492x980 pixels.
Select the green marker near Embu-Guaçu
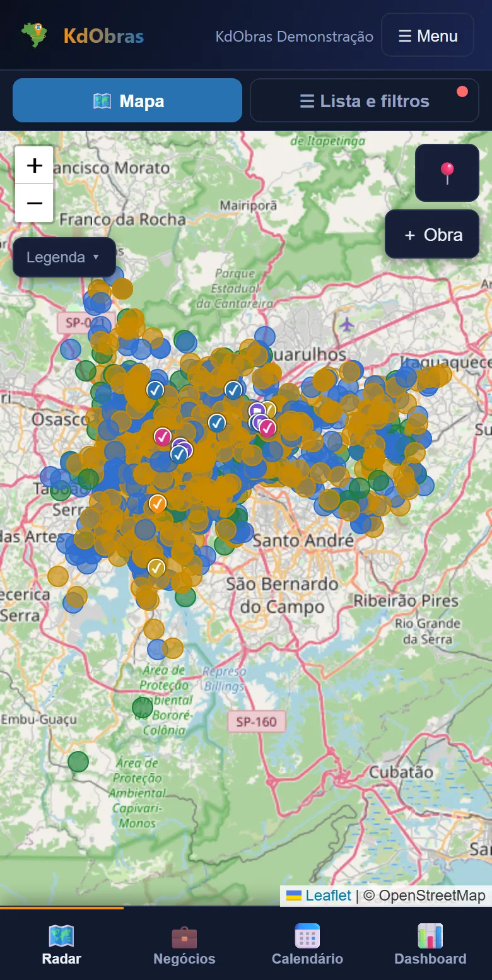coord(78,761)
